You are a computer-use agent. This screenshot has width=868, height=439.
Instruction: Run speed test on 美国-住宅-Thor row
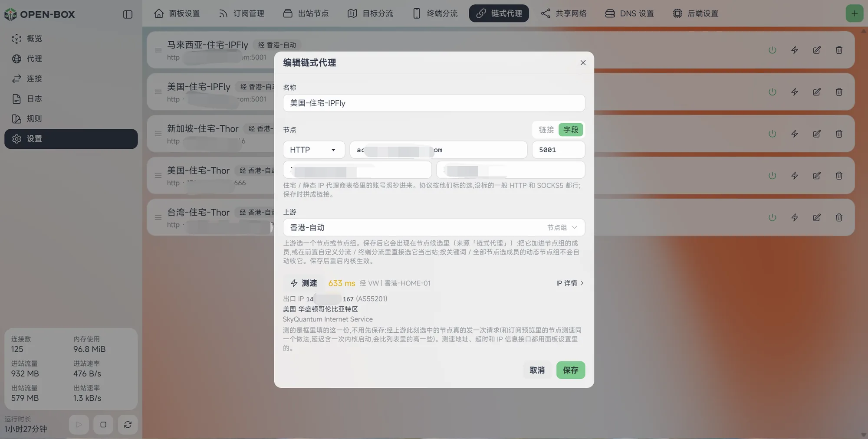coord(794,176)
